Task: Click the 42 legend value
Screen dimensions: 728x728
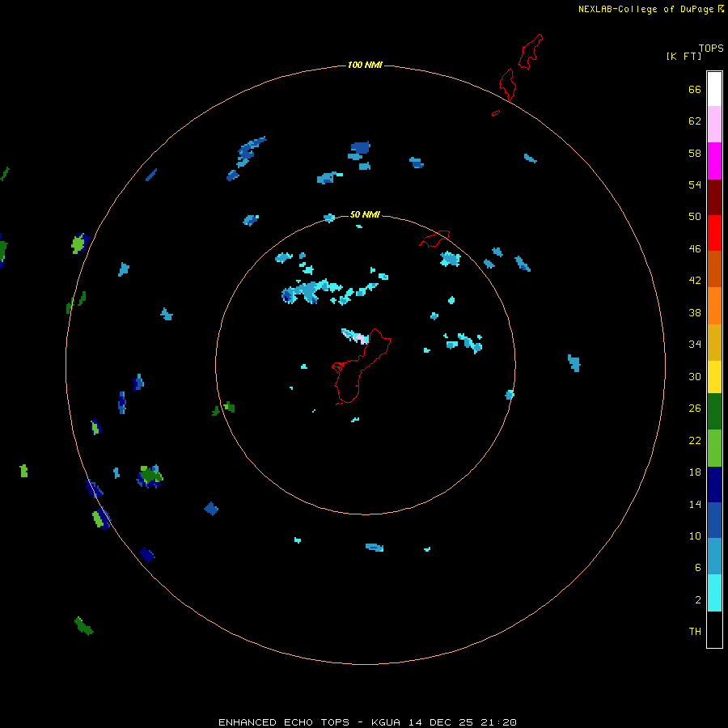Action: click(x=695, y=281)
